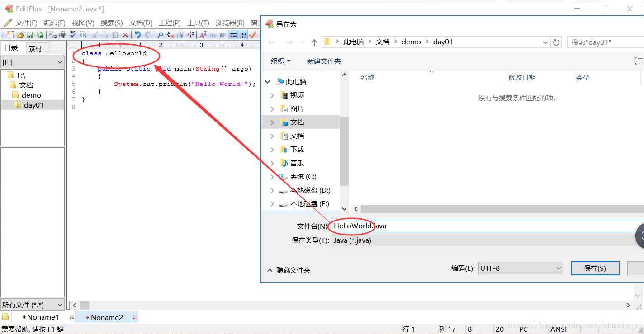Screen dimensions: 644x334
Task: Click the Print printer icon
Action: (63, 35)
